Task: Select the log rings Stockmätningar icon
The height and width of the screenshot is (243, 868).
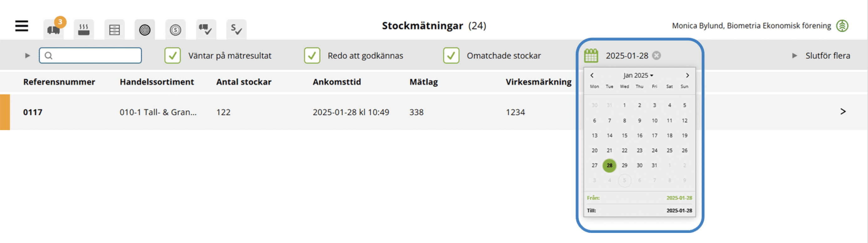Action: pos(145,29)
